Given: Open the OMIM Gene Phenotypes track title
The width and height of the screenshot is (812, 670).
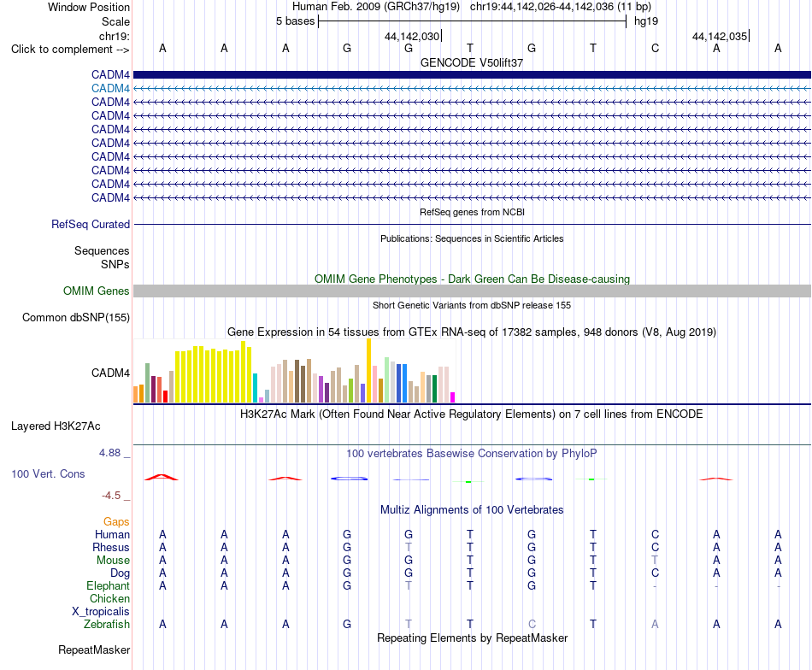Looking at the screenshot, I should 472,279.
